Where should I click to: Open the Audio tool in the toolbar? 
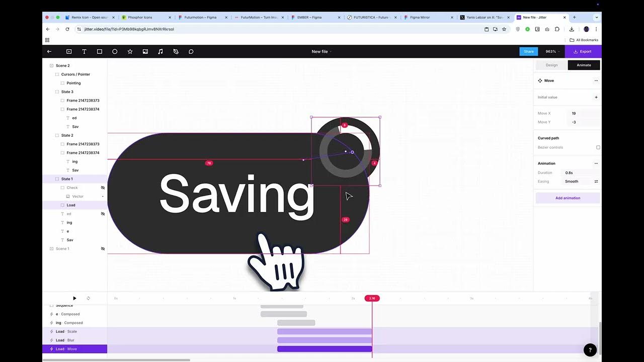tap(160, 51)
